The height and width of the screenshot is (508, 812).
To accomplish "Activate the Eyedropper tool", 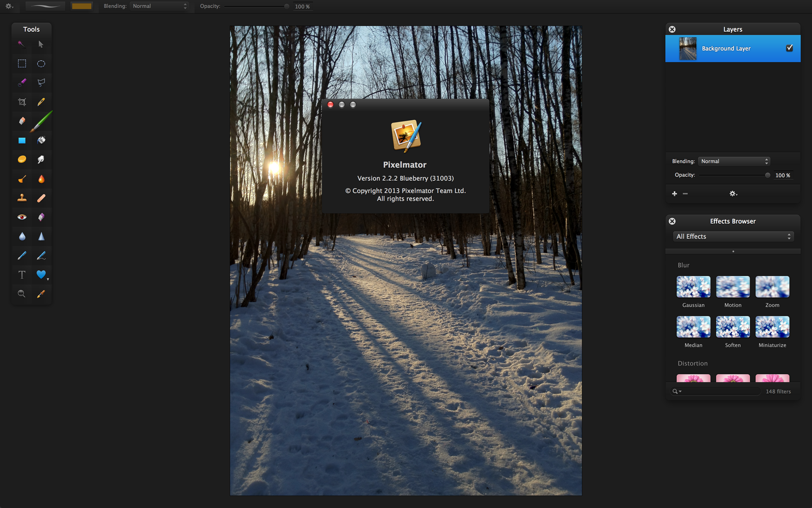I will click(x=41, y=294).
